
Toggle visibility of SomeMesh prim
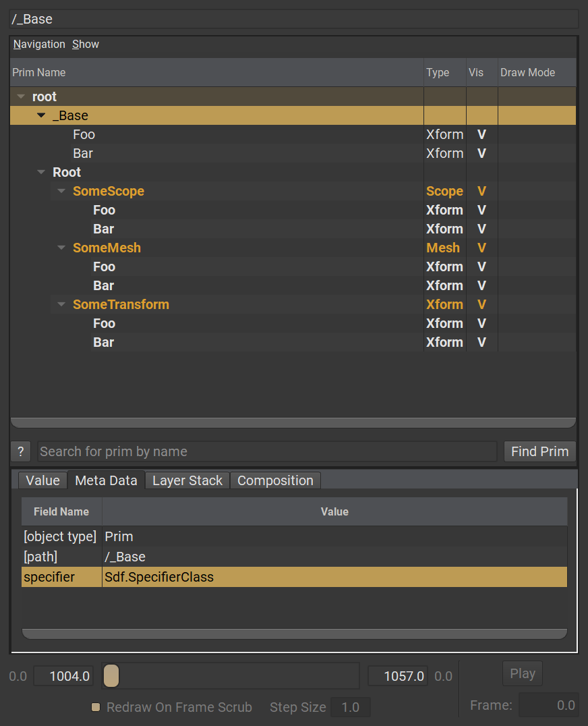[481, 248]
